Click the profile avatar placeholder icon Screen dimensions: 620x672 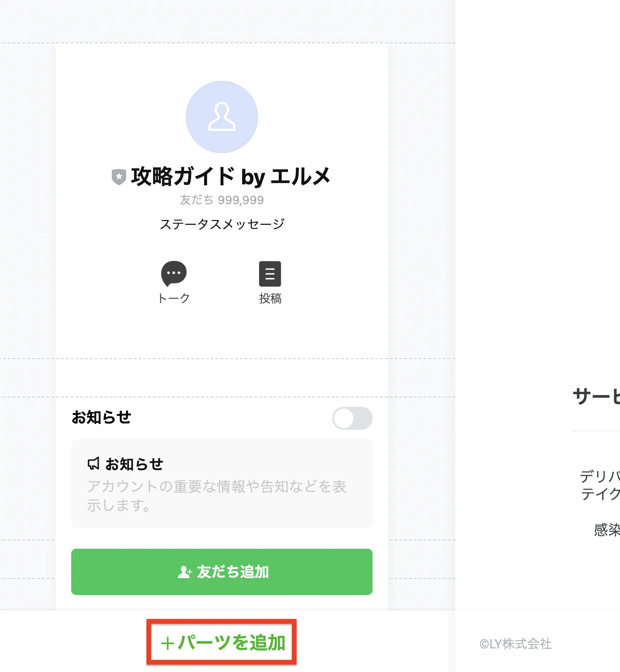222,117
